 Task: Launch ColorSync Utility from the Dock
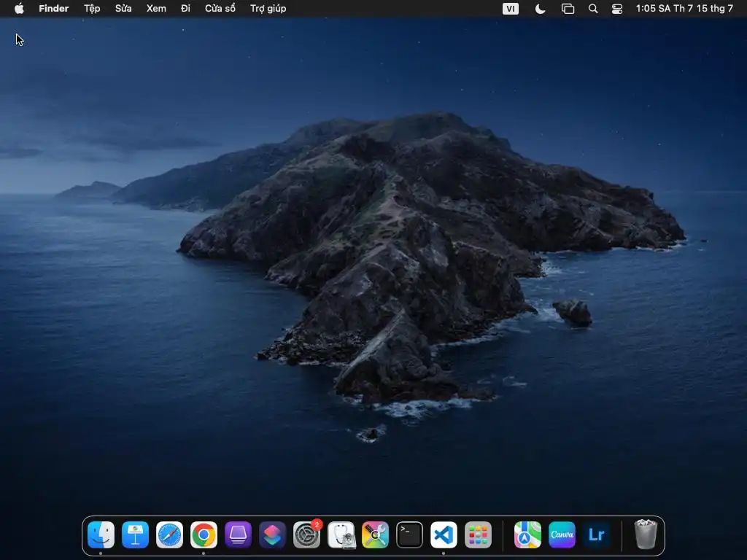pos(376,534)
